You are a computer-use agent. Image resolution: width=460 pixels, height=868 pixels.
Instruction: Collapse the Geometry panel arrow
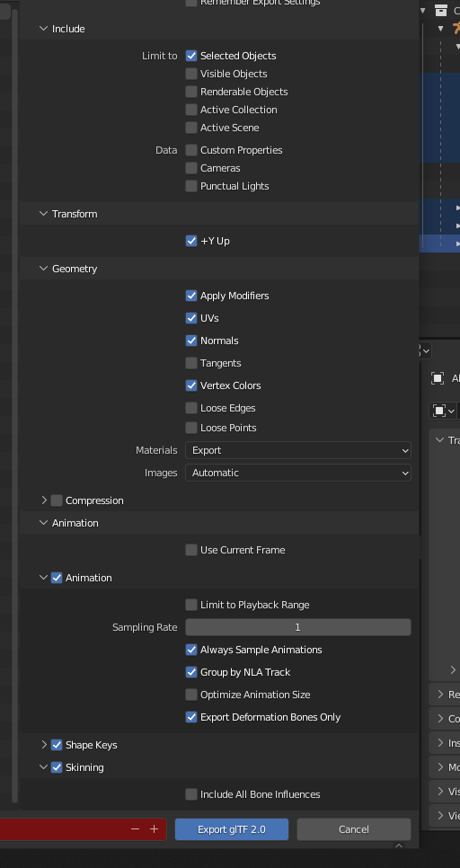click(x=44, y=269)
